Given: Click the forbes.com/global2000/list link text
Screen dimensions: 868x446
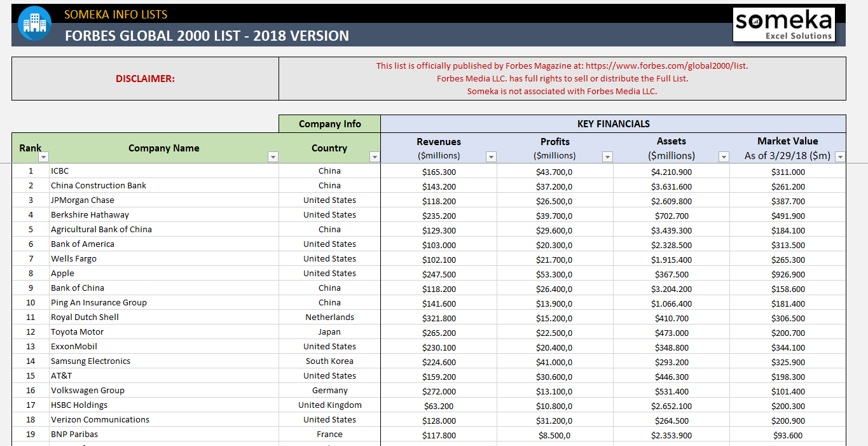Looking at the screenshot, I should [x=666, y=66].
